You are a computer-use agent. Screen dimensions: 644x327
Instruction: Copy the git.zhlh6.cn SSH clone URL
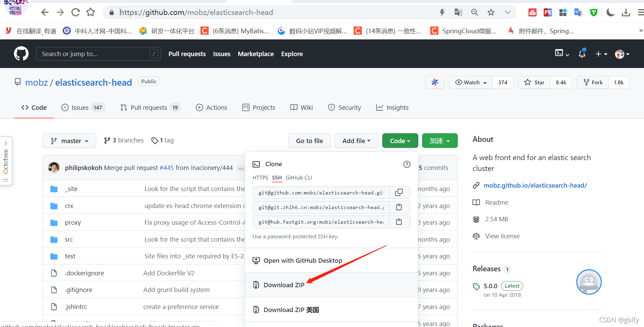399,207
